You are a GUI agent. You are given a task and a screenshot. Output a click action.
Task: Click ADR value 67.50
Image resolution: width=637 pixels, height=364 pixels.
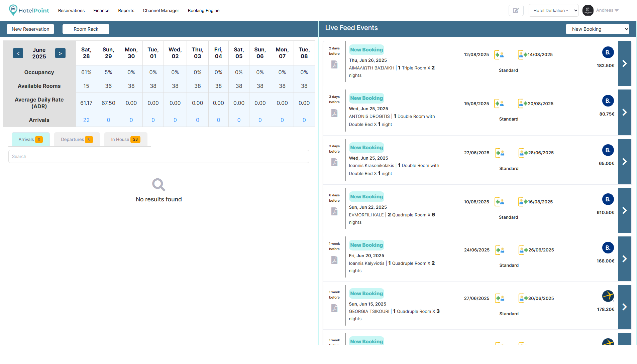tap(108, 103)
